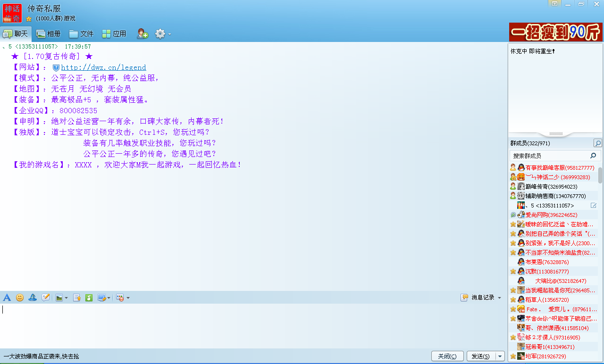Open the 应用 apps tab
Viewport: 604px width, 364px height.
(x=114, y=34)
